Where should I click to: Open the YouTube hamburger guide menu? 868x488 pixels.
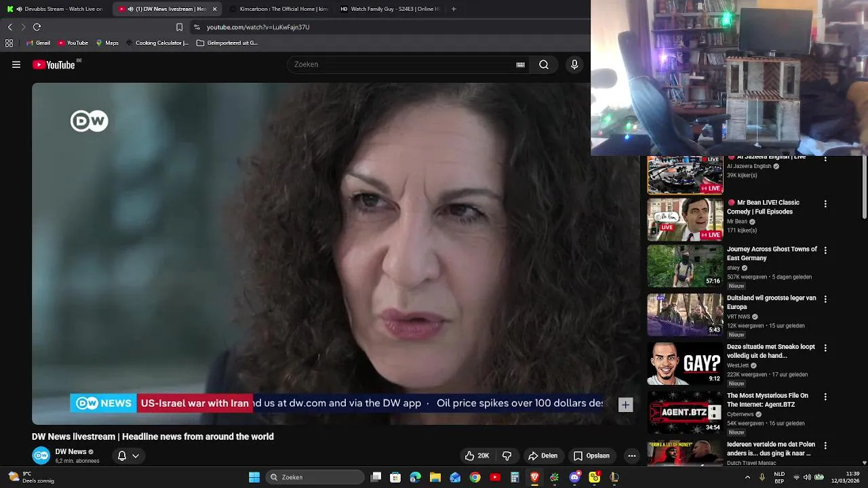point(16,64)
